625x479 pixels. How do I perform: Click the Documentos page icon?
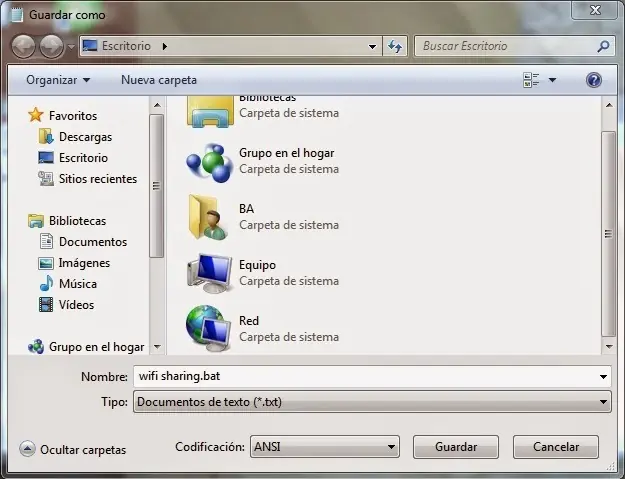pyautogui.click(x=46, y=241)
